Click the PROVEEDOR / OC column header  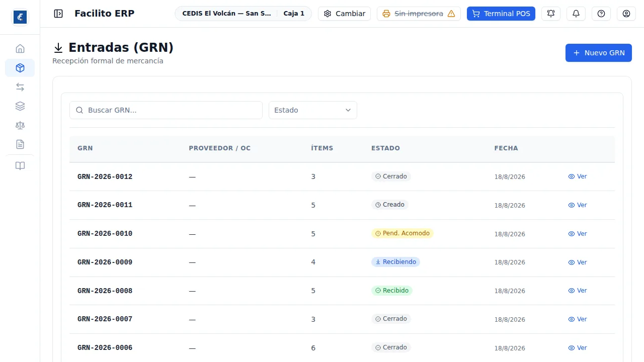(219, 148)
